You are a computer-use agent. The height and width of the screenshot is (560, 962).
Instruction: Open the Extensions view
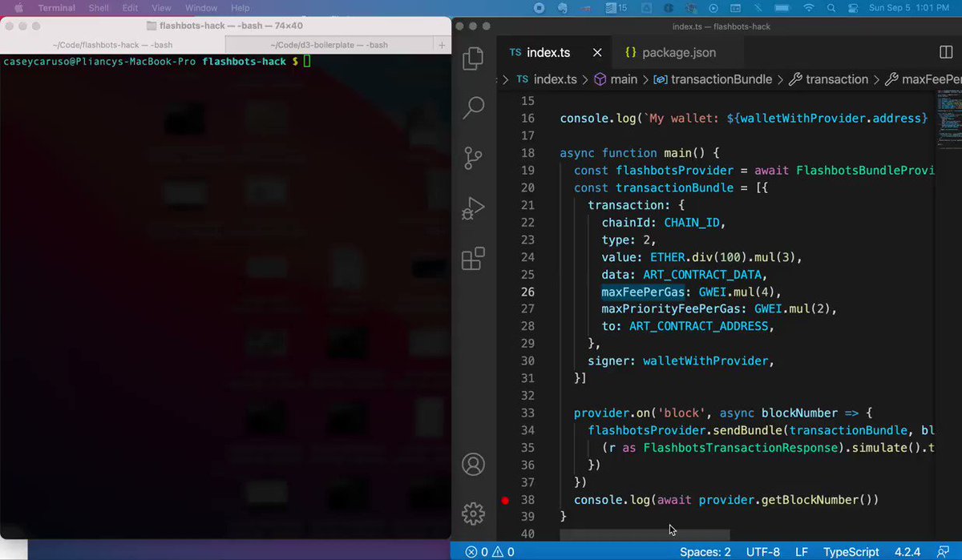(474, 259)
